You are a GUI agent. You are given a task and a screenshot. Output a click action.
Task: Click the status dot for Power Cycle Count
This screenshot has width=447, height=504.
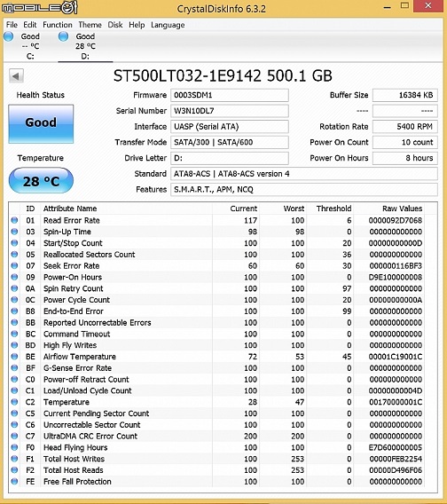pos(14,300)
